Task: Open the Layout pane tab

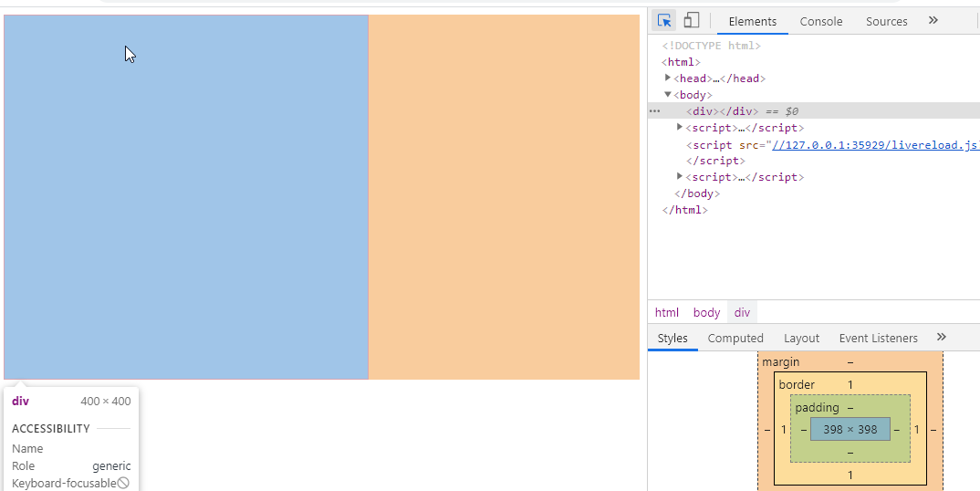Action: [801, 338]
